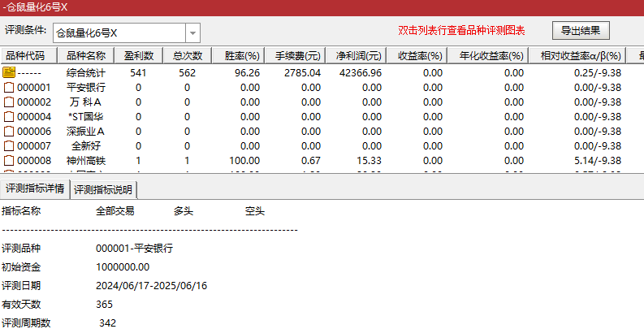Select the 综合统计 summary row name
The height and width of the screenshot is (329, 644).
point(86,73)
